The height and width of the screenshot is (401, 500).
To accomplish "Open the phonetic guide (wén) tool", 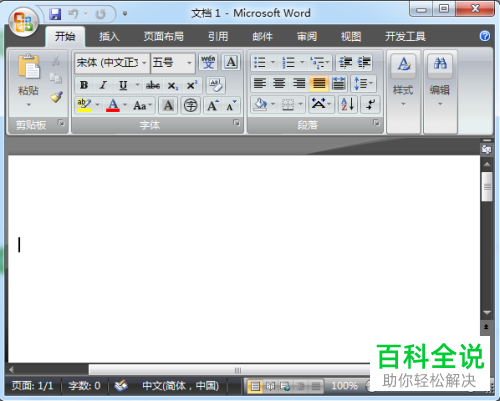I will (x=208, y=62).
